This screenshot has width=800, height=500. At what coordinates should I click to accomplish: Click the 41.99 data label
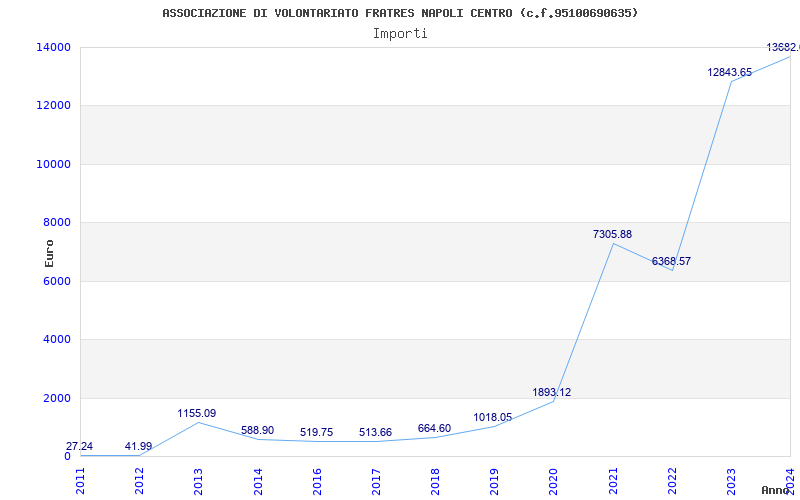coord(138,446)
